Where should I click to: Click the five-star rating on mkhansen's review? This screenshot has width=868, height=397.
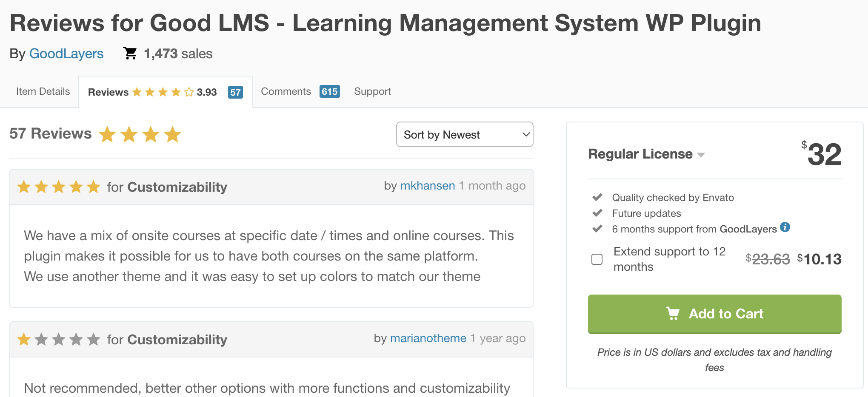pyautogui.click(x=59, y=187)
